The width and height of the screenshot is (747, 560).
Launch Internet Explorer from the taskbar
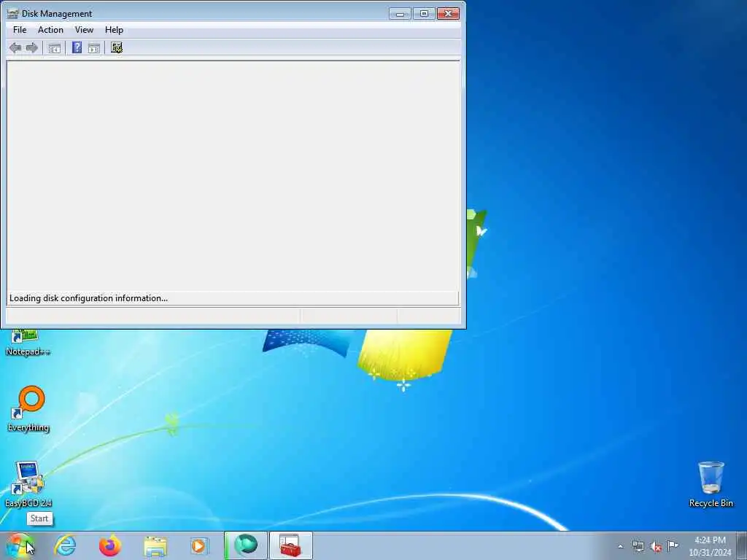pyautogui.click(x=65, y=545)
